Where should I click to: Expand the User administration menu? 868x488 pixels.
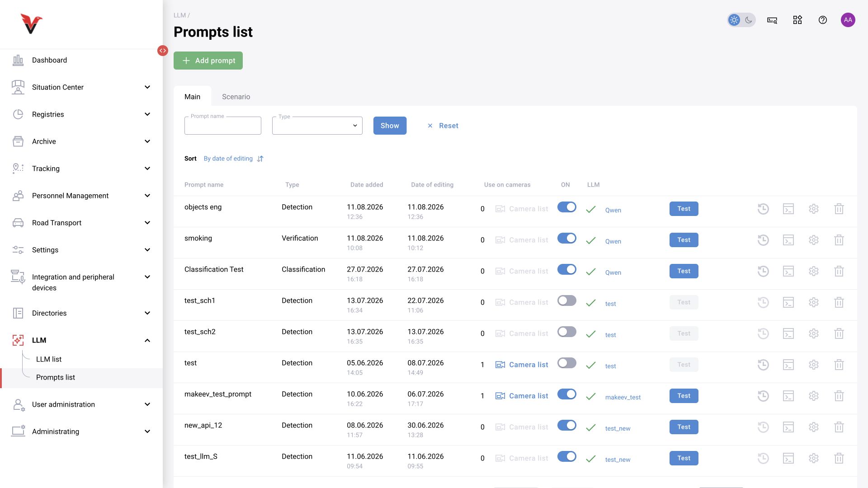pyautogui.click(x=81, y=404)
